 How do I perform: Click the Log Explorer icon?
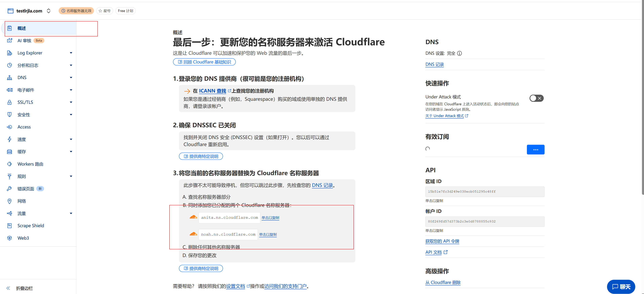coord(10,53)
